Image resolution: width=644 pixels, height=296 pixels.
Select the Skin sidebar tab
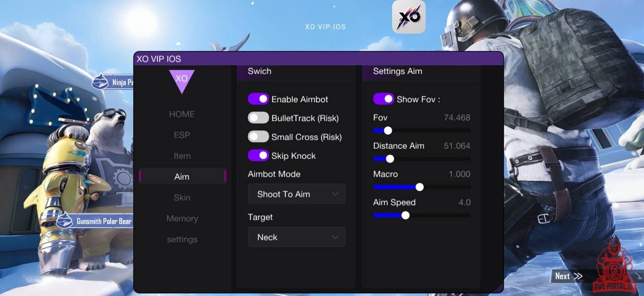coord(182,198)
